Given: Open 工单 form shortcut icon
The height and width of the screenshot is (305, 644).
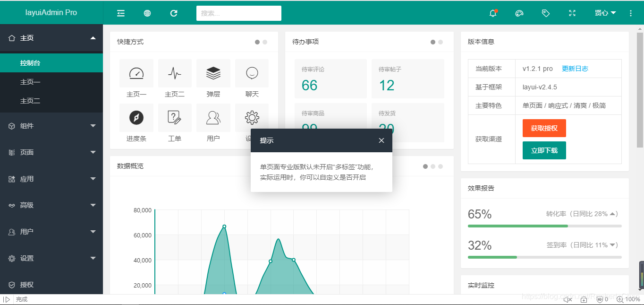Looking at the screenshot, I should pos(175,118).
